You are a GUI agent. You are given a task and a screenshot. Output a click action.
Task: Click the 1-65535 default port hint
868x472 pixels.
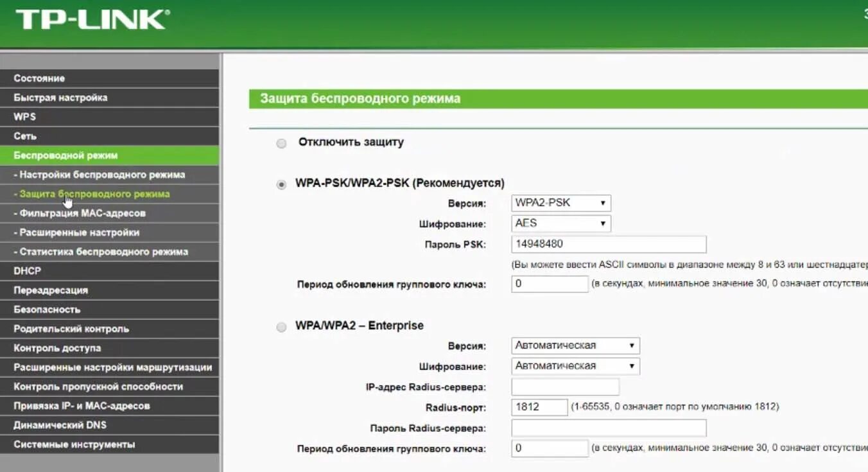675,407
